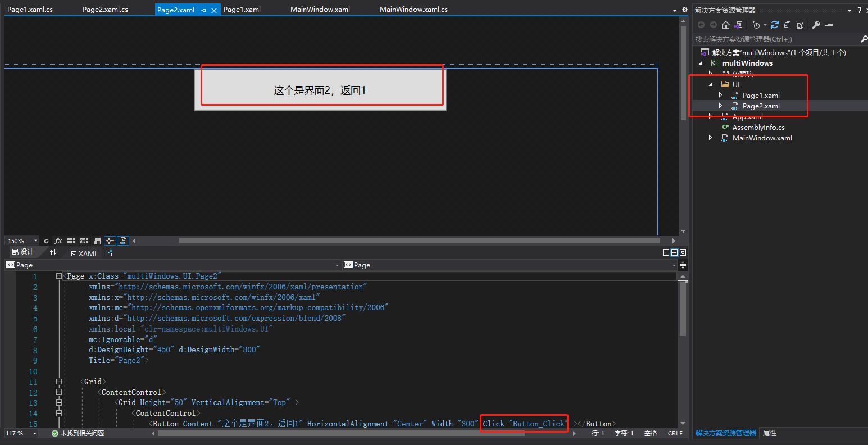Click Show All Files in Solution Explorer
868x445 pixels.
coord(799,25)
